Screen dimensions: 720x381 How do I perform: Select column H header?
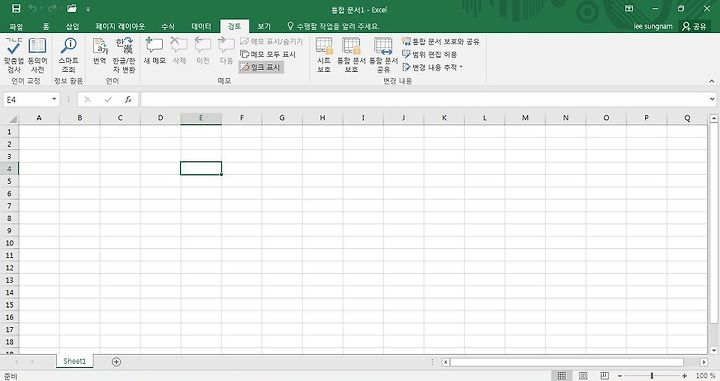[322, 118]
